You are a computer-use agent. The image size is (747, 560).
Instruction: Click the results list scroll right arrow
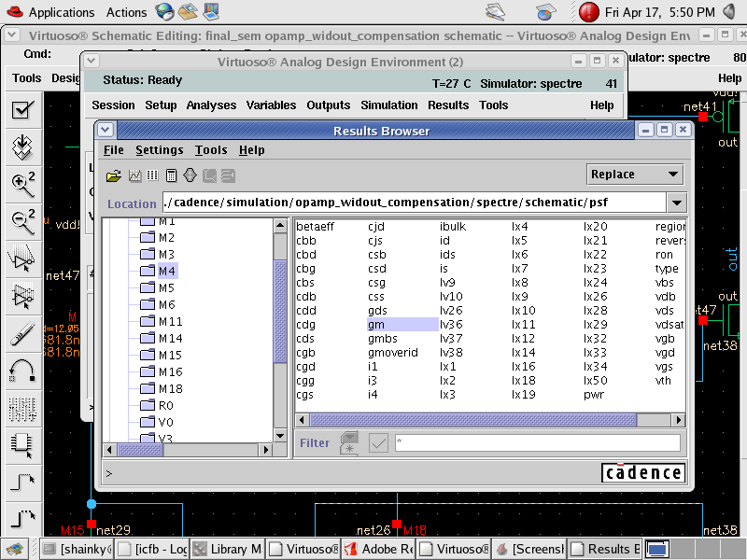point(679,420)
